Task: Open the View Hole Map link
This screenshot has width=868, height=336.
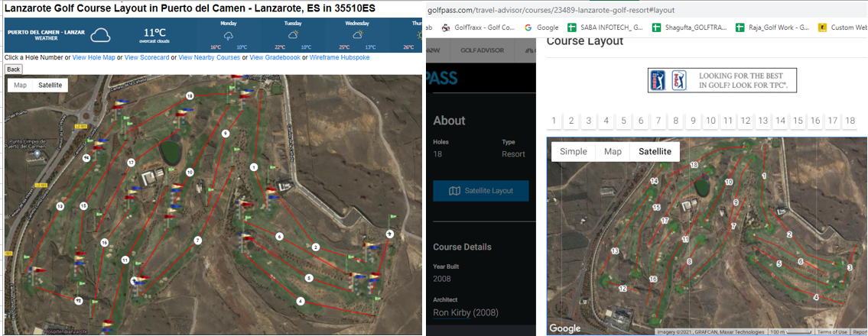Action: point(93,57)
